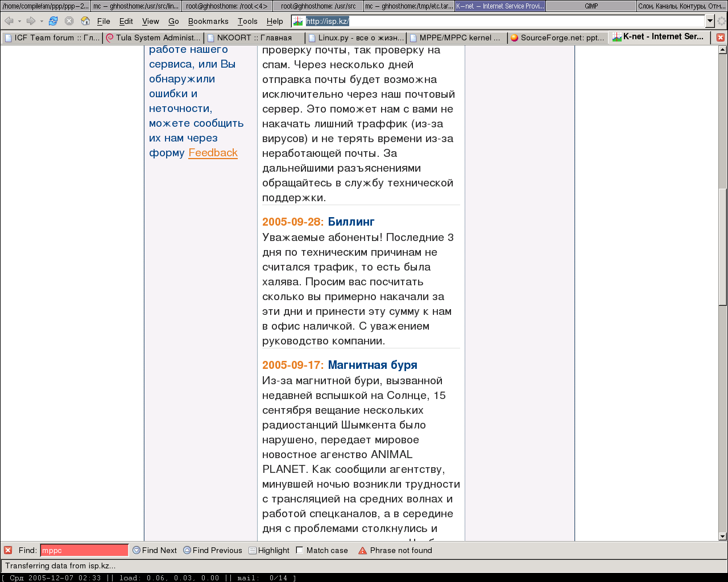Screen dimensions: 728x582
Task: Switch to the SourceForge.net: ppt... tab
Action: (558, 38)
